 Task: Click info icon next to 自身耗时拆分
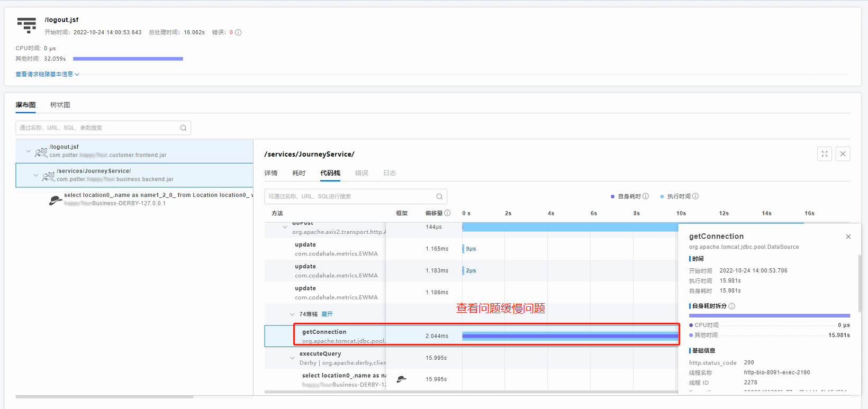(x=731, y=306)
